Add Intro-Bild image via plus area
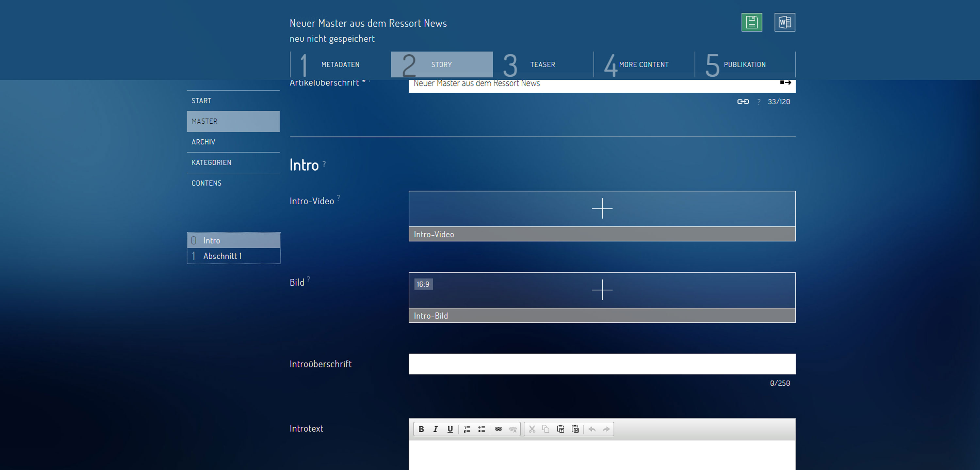This screenshot has width=980, height=470. 602,290
